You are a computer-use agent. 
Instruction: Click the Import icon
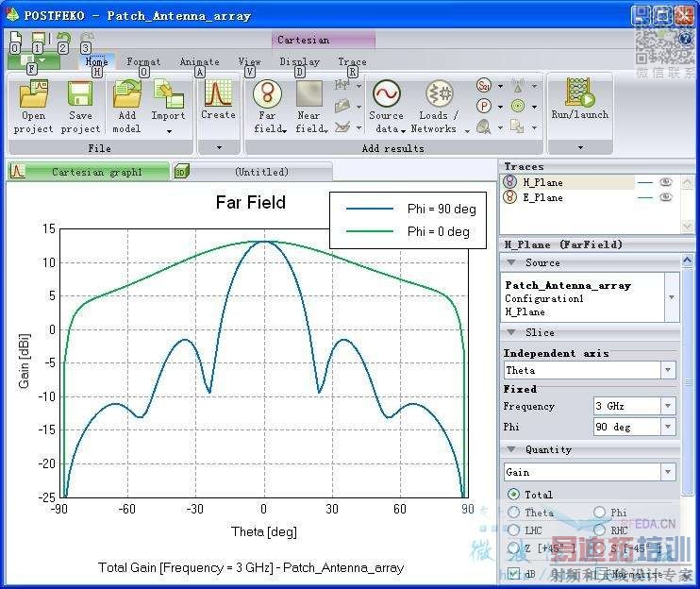tap(168, 93)
